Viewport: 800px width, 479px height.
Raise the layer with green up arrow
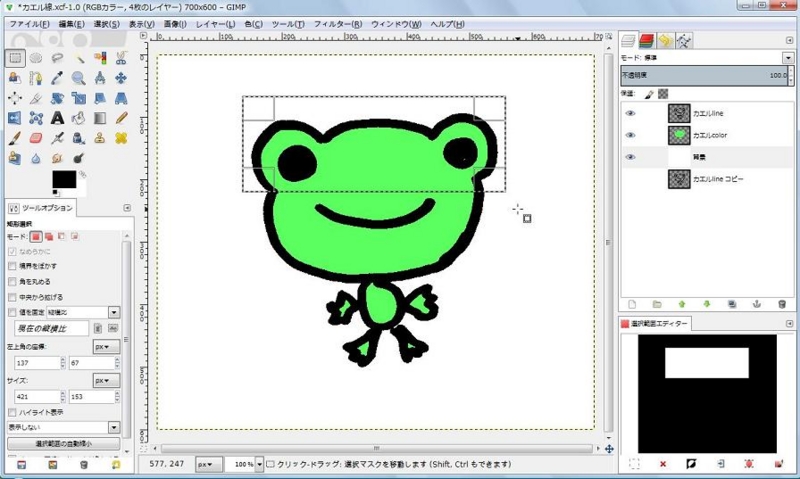(x=682, y=304)
